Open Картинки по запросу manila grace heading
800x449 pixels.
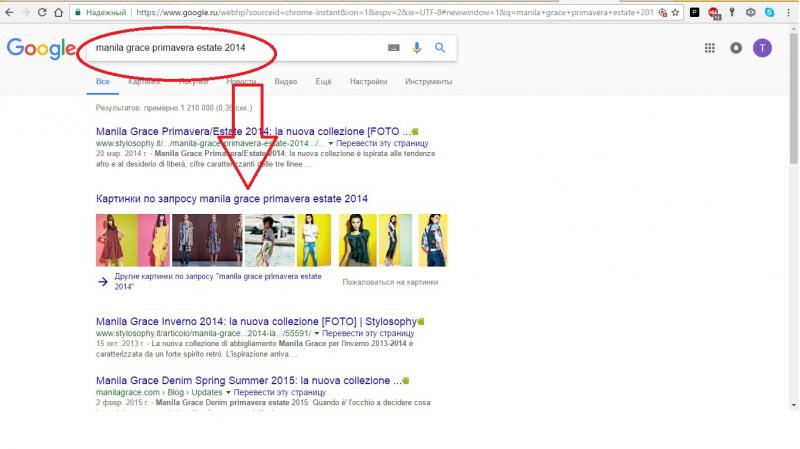(x=232, y=198)
